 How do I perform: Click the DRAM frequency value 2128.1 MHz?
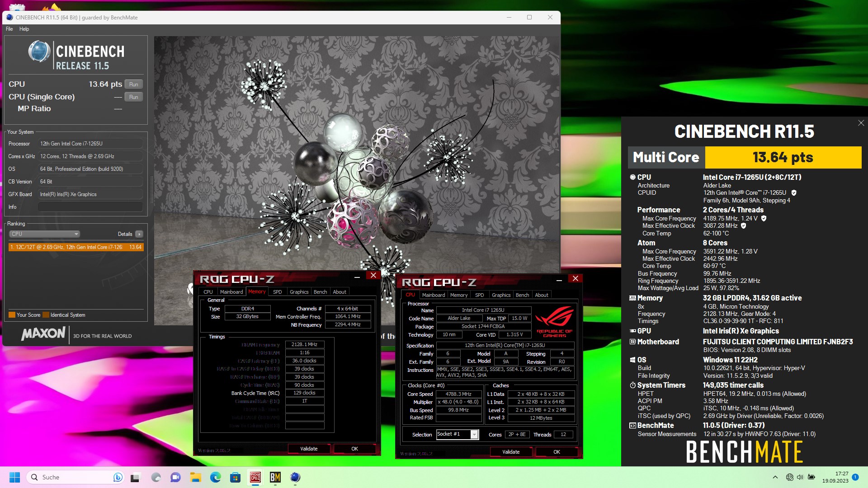click(x=304, y=344)
